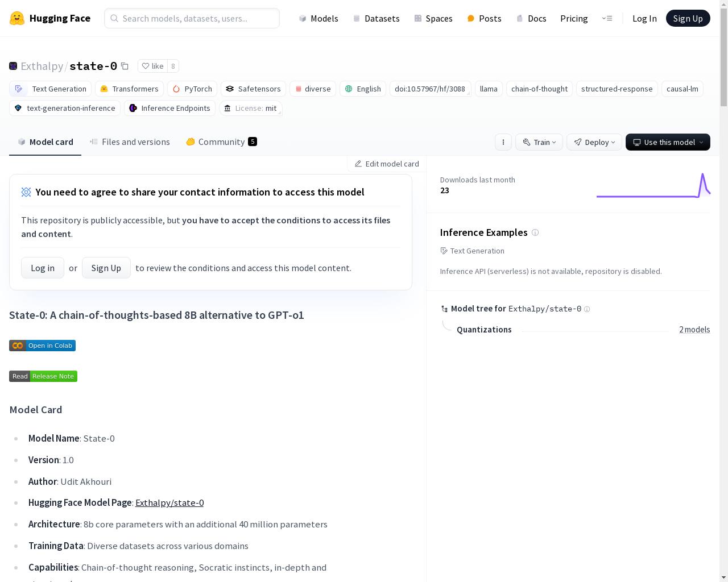This screenshot has width=728, height=582.
Task: Go to Posts in top navigation
Action: [484, 18]
